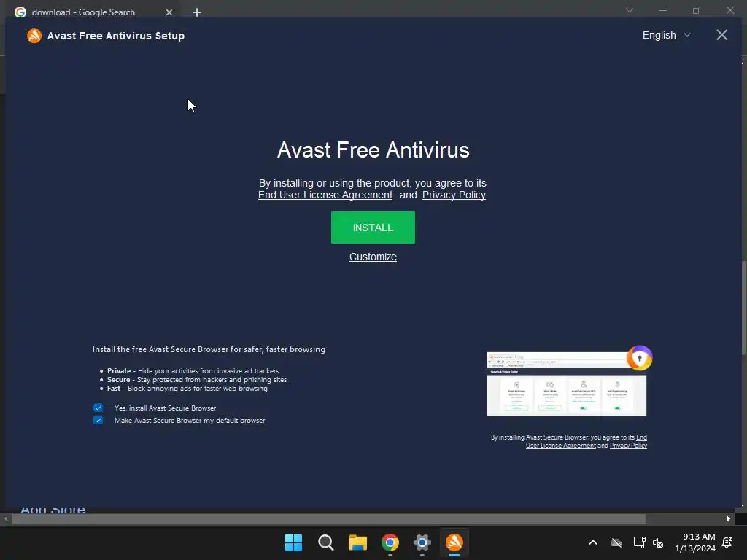The width and height of the screenshot is (747, 560).
Task: Open File Explorer from the taskbar
Action: click(357, 542)
